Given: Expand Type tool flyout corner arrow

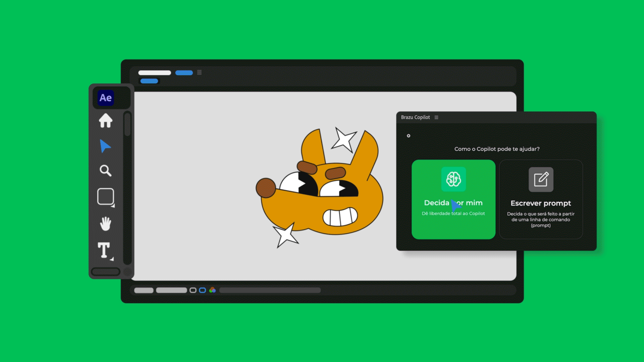Looking at the screenshot, I should pos(112,259).
